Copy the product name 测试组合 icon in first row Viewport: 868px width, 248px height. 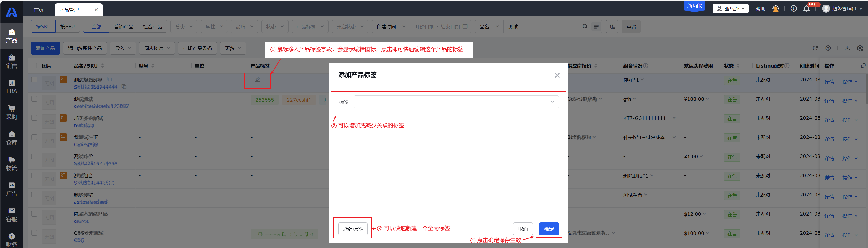pyautogui.click(x=109, y=79)
